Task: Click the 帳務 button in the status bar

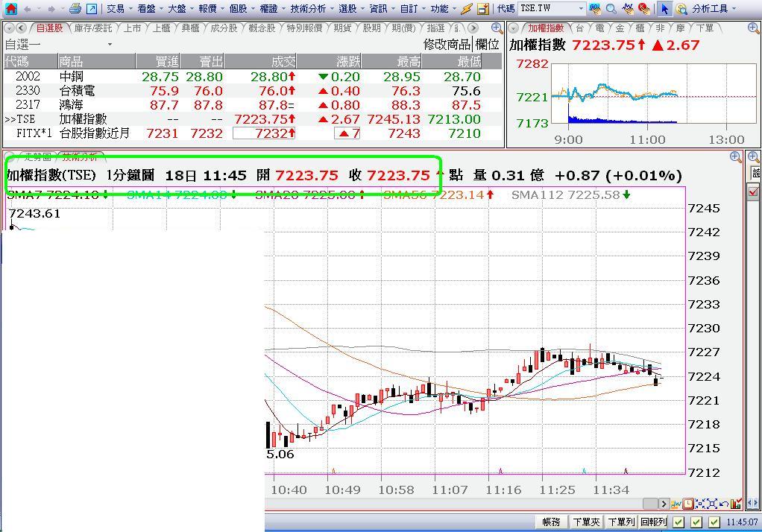Action: 551,522
